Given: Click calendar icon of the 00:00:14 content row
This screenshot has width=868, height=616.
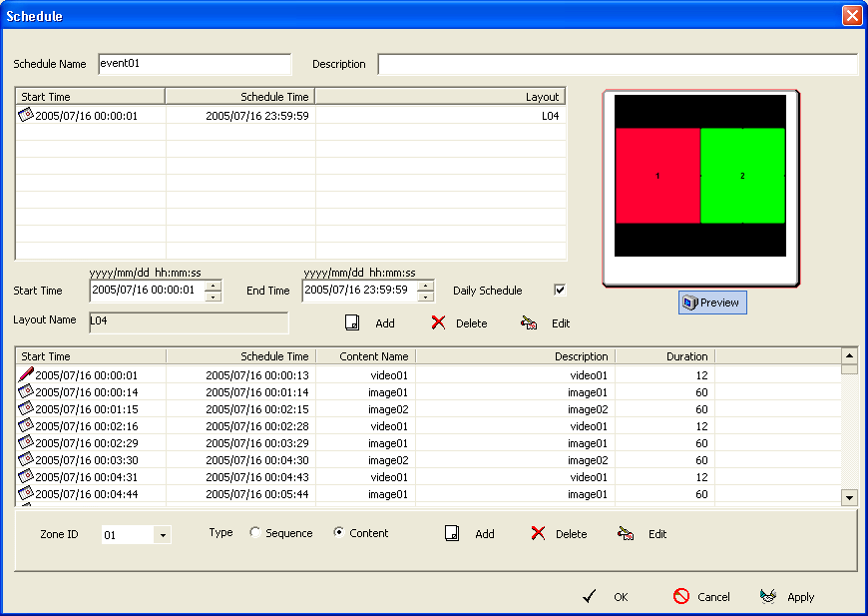Looking at the screenshot, I should (x=26, y=391).
